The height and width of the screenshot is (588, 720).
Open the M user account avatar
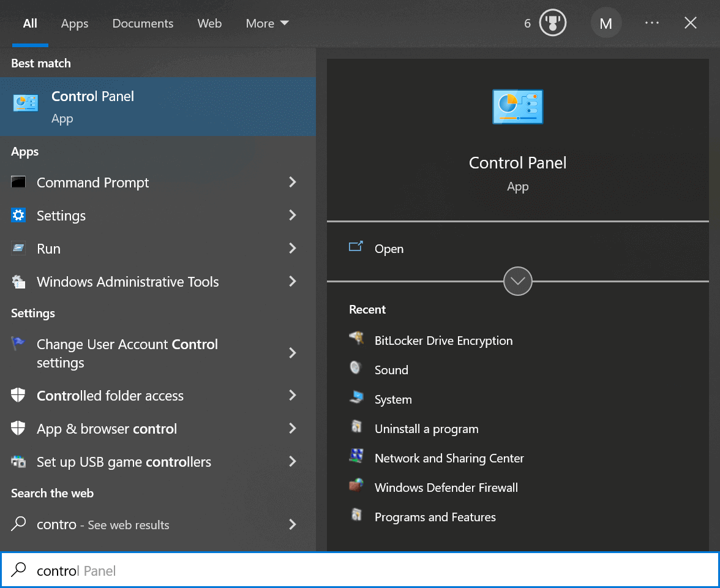click(606, 23)
